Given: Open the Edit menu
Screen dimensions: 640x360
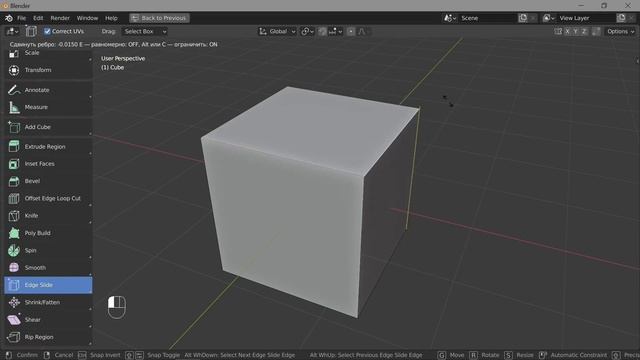Looking at the screenshot, I should 38,18.
